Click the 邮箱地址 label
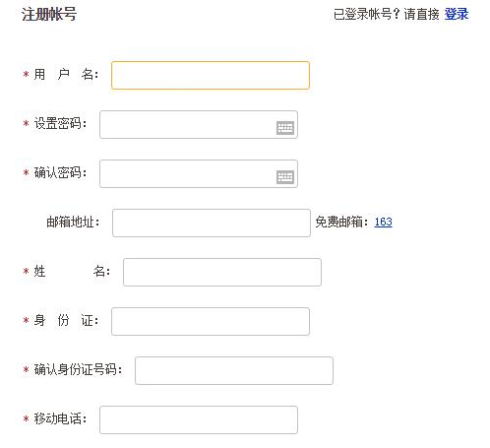The height and width of the screenshot is (448, 490). (x=73, y=223)
